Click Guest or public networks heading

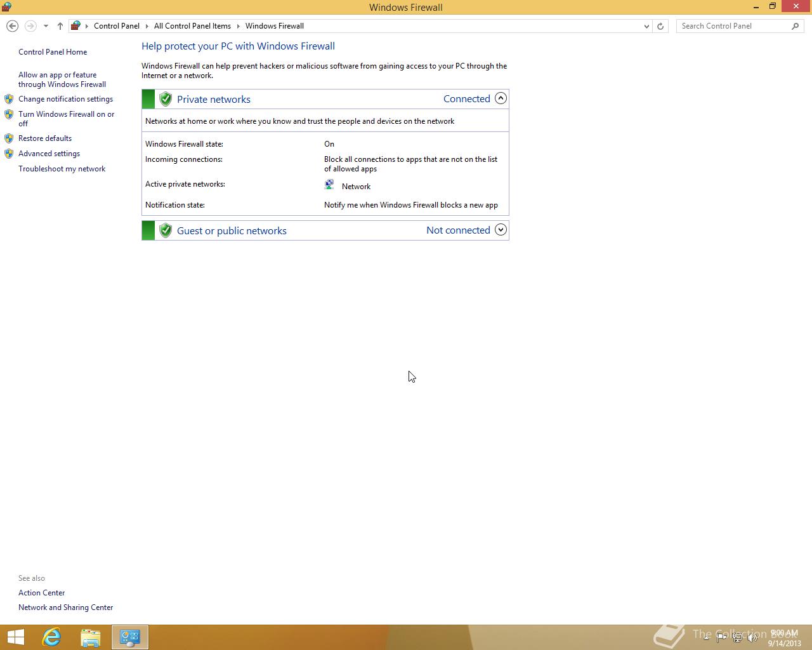pos(232,230)
